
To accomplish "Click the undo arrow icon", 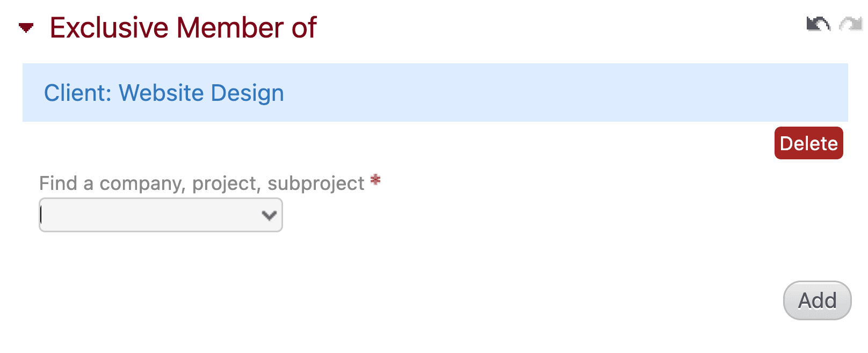I will 818,24.
